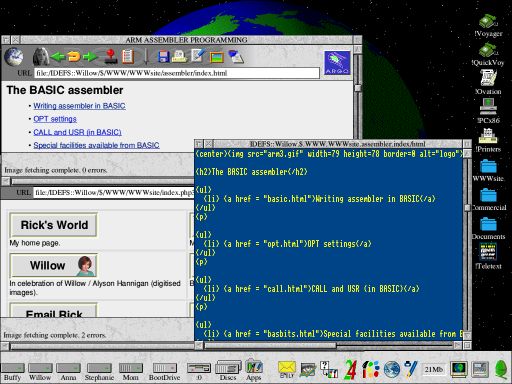Click 'The BASIC assembler' page heading

[x=65, y=90]
